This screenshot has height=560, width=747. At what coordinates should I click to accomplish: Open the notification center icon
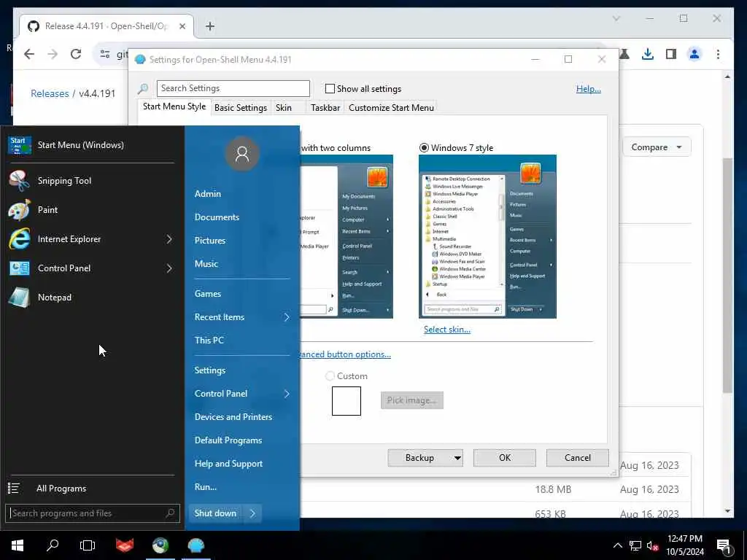724,546
